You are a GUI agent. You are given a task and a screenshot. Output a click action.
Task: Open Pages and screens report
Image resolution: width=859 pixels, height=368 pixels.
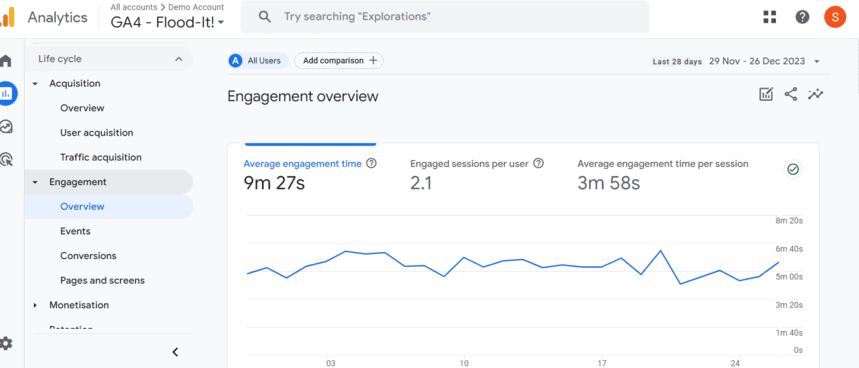click(102, 280)
